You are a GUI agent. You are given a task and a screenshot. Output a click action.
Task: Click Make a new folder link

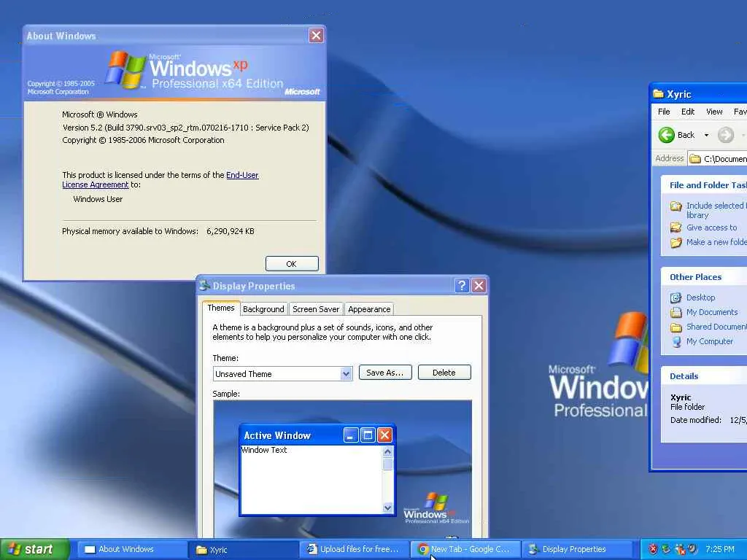click(716, 242)
